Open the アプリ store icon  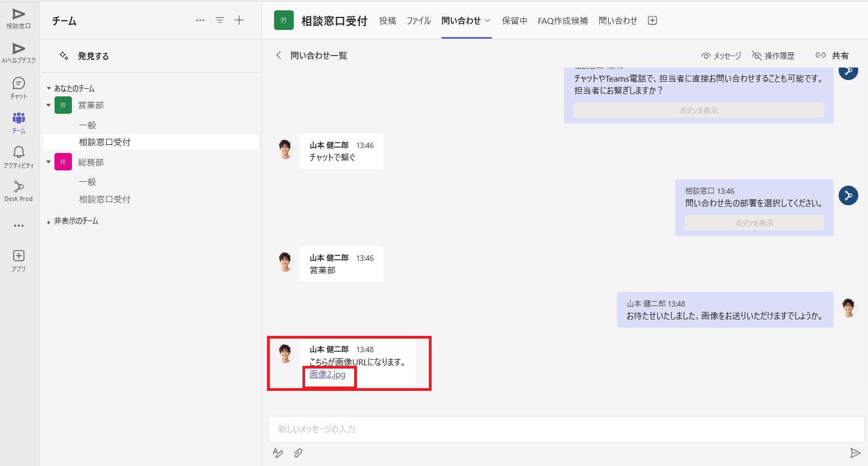pos(19,256)
